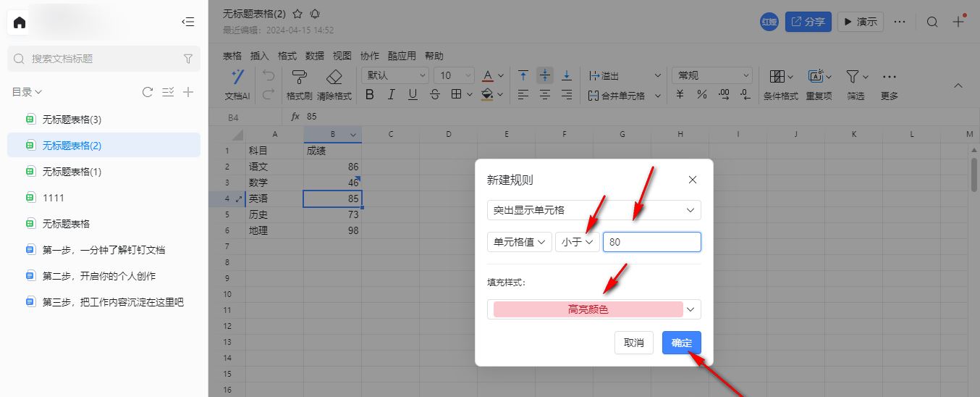This screenshot has height=397, width=980.
Task: Click the filter icon in the search box
Action: click(188, 59)
